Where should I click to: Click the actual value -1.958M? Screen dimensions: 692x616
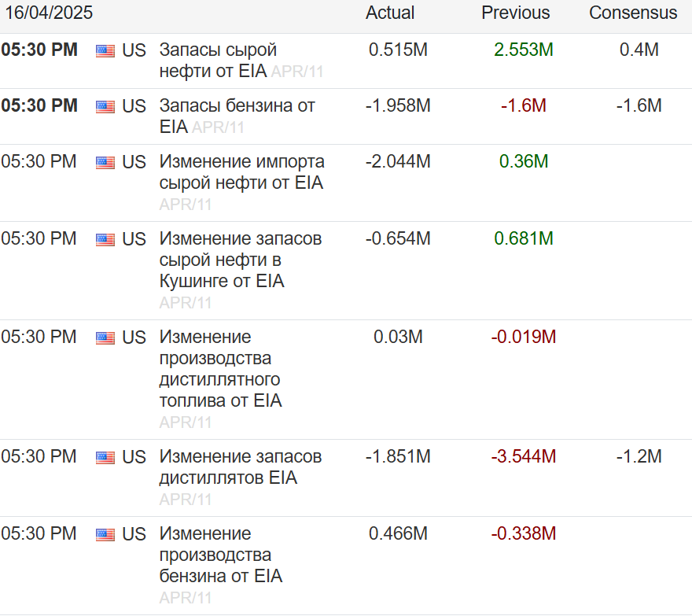[398, 105]
